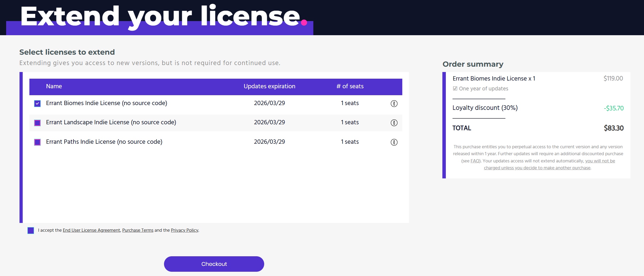
Task: Click the Errant Biomes Indie License row name
Action: [106, 103]
